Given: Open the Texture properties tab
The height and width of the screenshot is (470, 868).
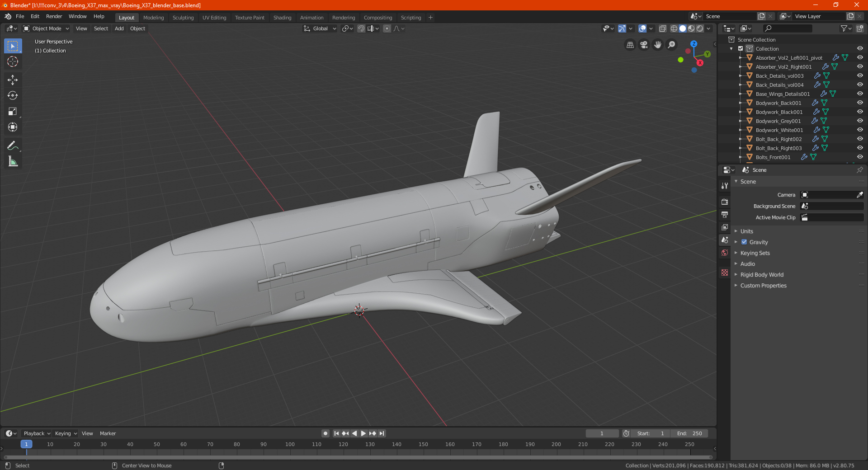Looking at the screenshot, I should 725,273.
